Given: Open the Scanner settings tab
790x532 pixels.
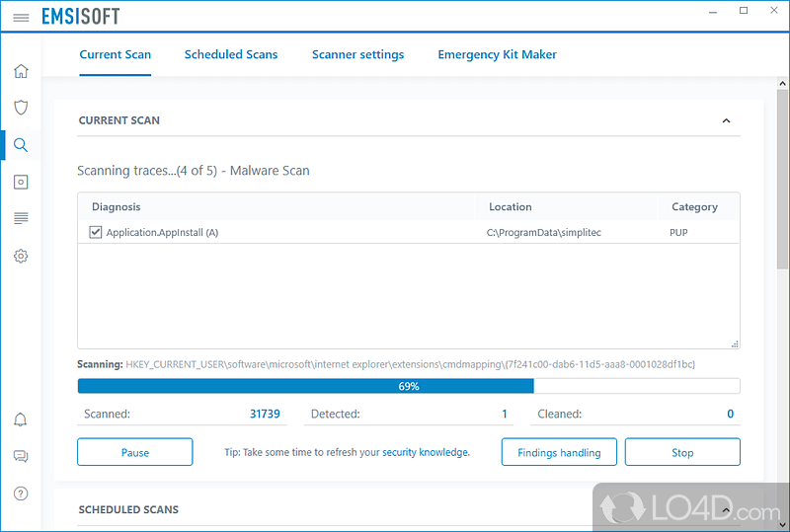Looking at the screenshot, I should point(357,54).
